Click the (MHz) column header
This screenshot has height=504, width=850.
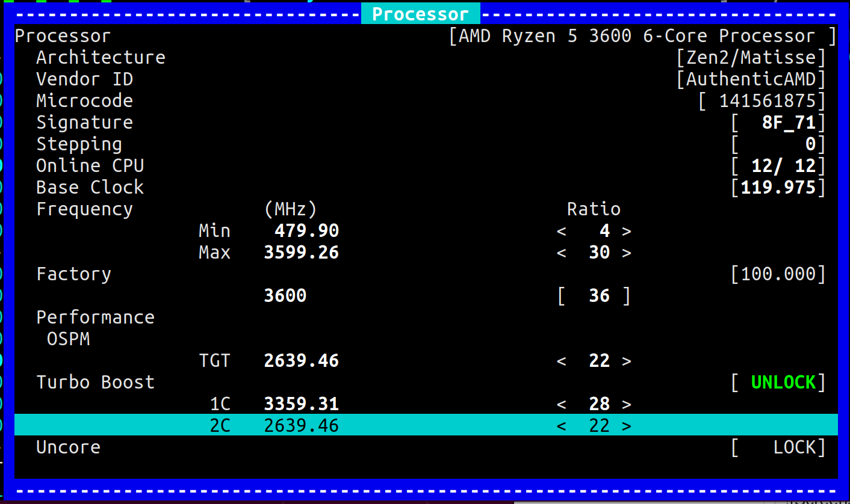pyautogui.click(x=291, y=209)
